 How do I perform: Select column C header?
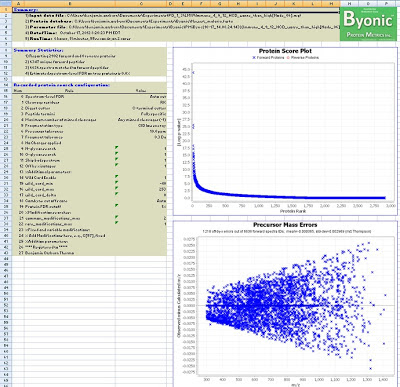coord(141,4)
